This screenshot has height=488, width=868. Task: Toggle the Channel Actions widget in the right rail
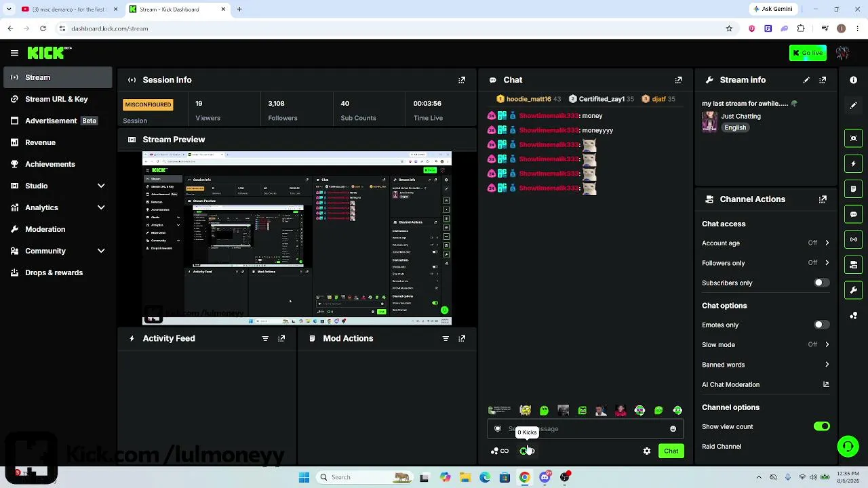(x=853, y=264)
